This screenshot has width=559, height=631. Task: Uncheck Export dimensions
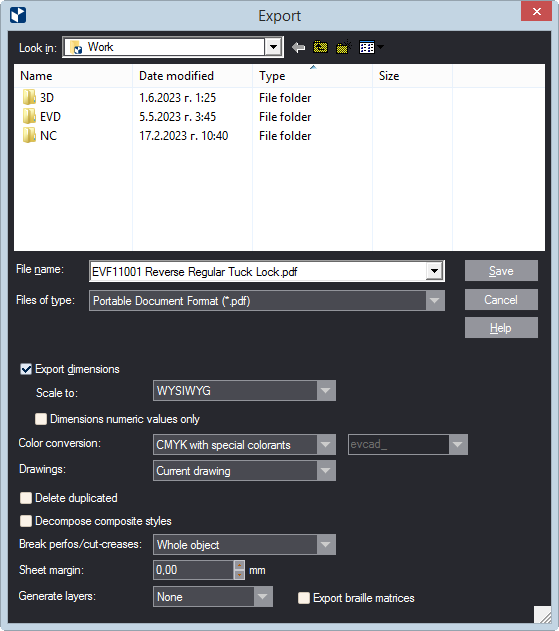pyautogui.click(x=26, y=369)
